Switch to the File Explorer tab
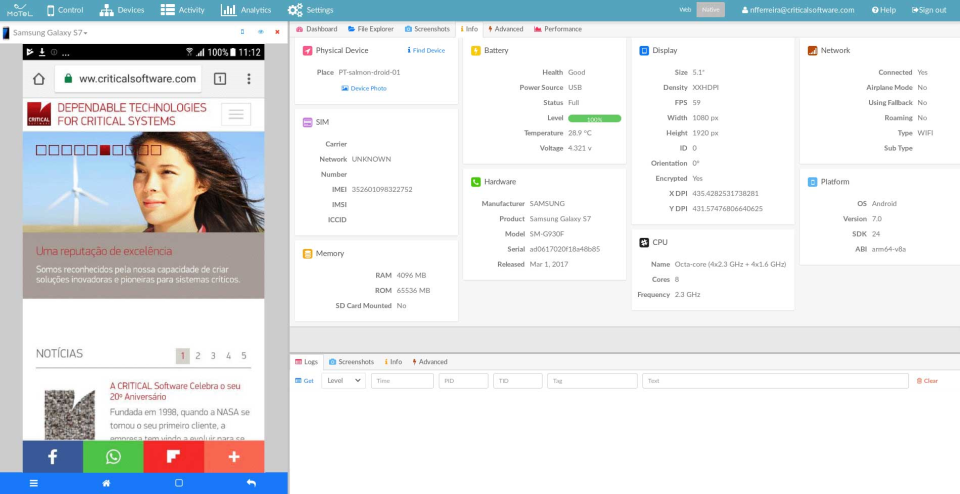This screenshot has height=494, width=960. click(371, 29)
